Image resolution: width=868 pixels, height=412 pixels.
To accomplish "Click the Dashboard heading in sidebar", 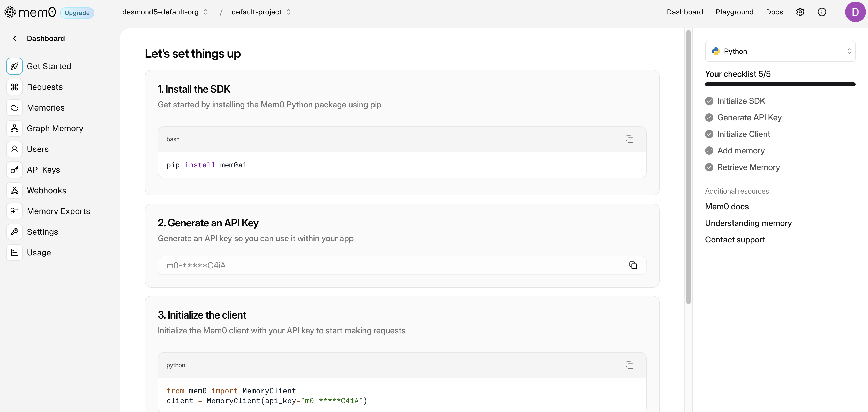I will [x=46, y=39].
